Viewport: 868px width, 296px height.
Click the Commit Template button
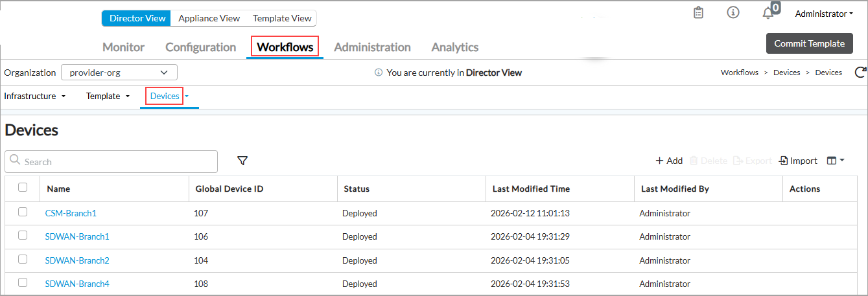pos(809,43)
